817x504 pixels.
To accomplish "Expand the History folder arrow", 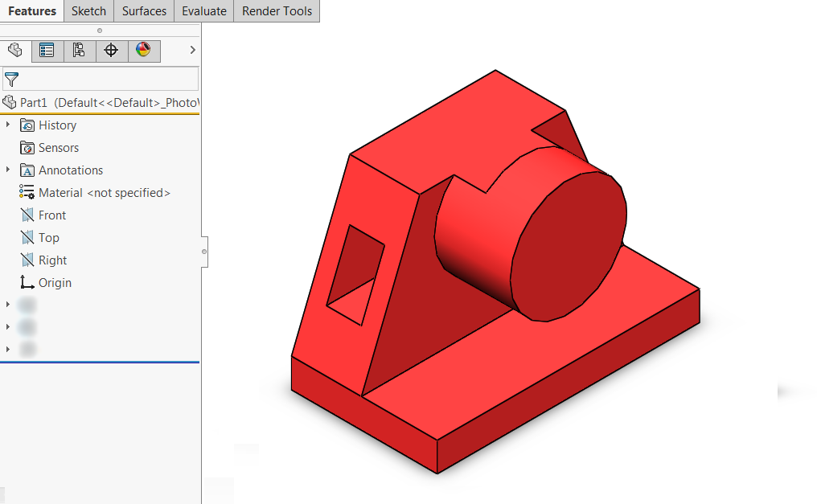I will (x=8, y=125).
